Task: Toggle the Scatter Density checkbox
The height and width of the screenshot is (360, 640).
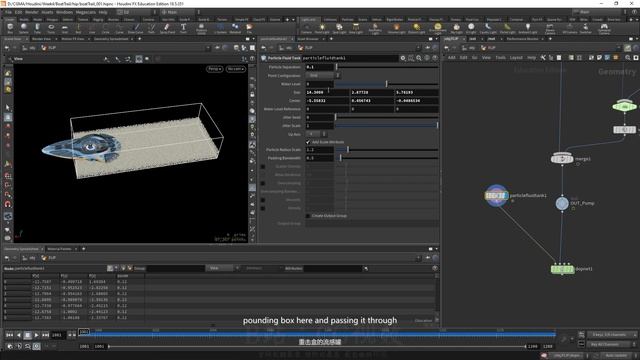Action: 263,167
